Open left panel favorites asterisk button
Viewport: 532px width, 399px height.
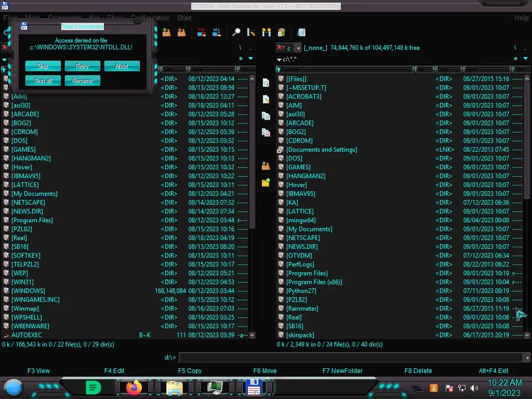point(241,58)
